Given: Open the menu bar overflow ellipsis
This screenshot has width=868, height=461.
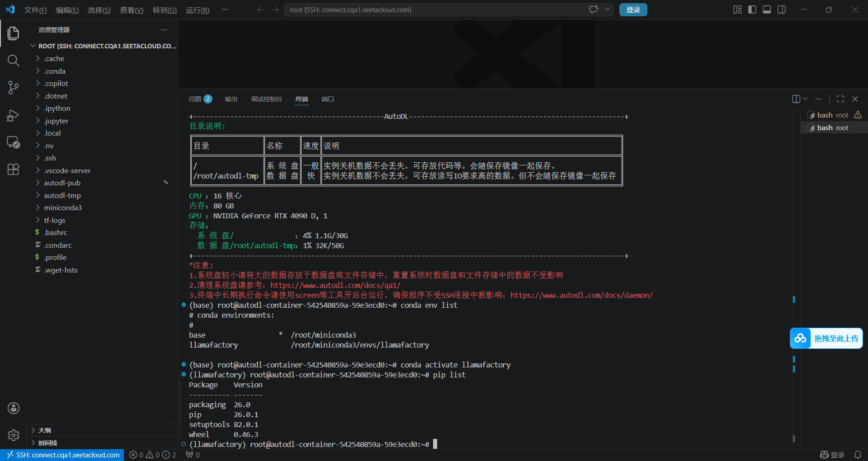Looking at the screenshot, I should (x=225, y=9).
